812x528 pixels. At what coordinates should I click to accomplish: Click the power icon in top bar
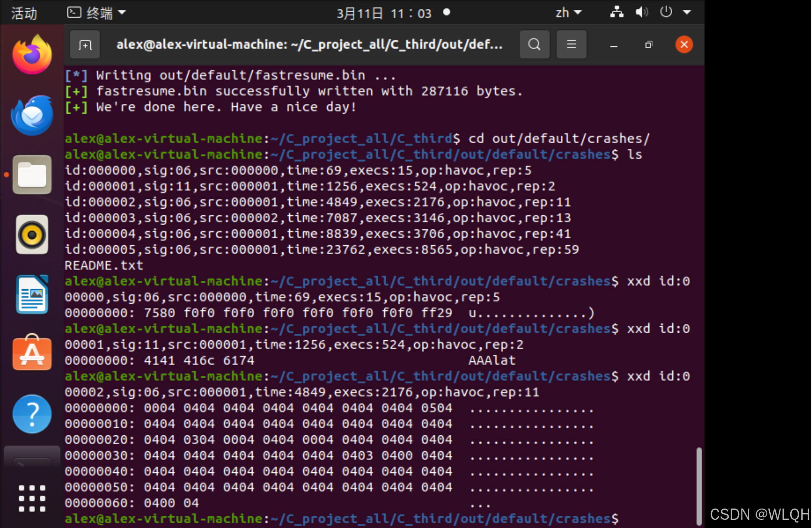point(666,12)
